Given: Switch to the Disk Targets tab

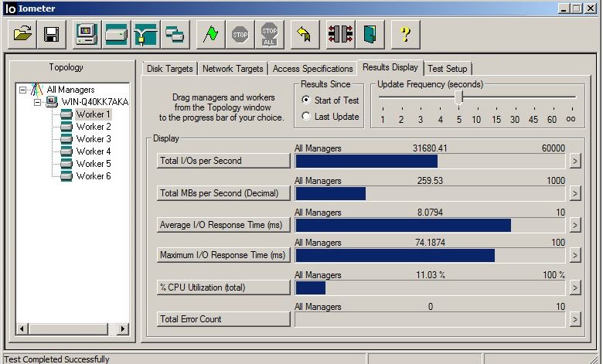Looking at the screenshot, I should click(169, 69).
